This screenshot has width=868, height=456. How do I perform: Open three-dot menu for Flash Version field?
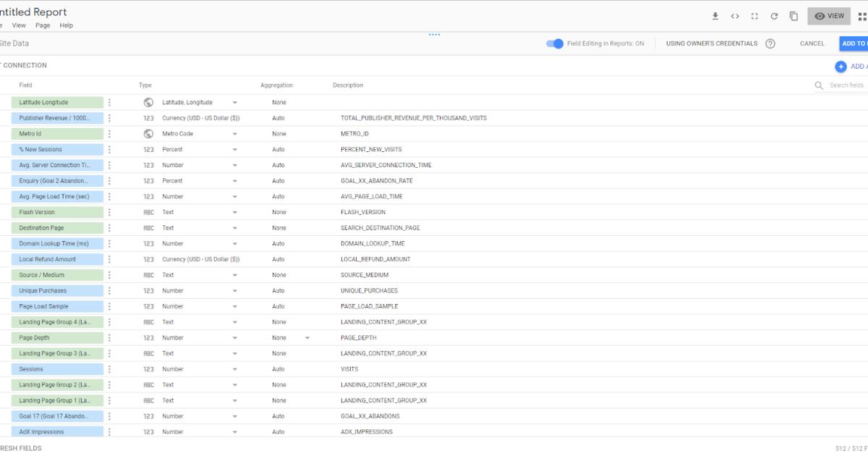[109, 212]
